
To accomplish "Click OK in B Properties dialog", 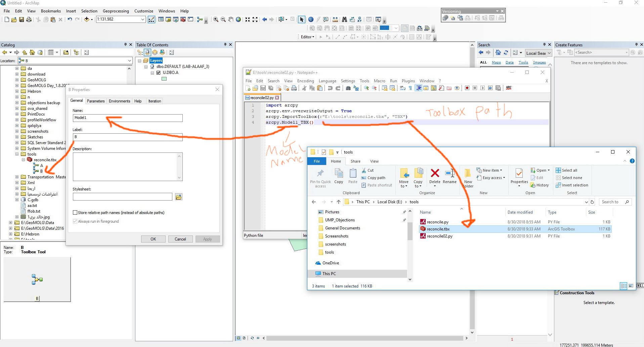I will pos(153,239).
